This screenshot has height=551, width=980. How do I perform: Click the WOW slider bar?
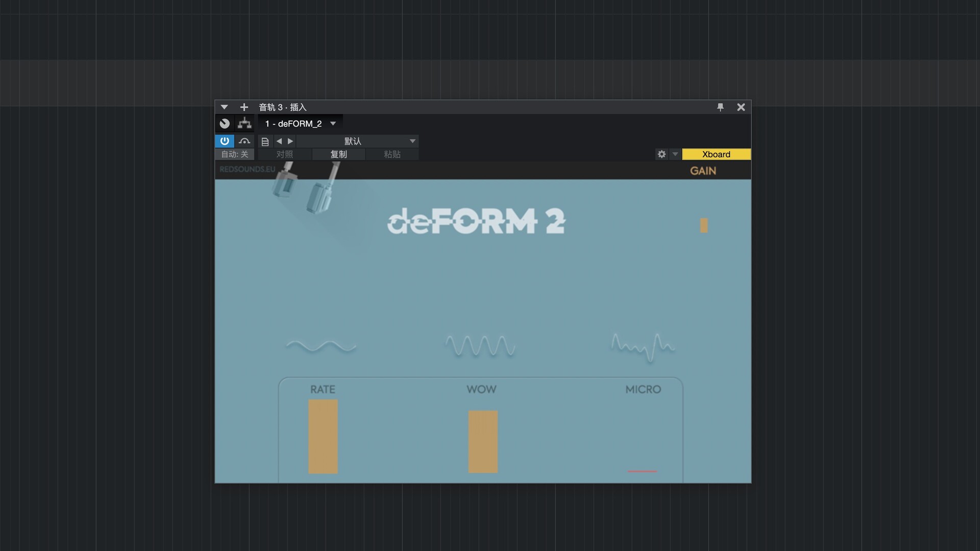pyautogui.click(x=483, y=442)
